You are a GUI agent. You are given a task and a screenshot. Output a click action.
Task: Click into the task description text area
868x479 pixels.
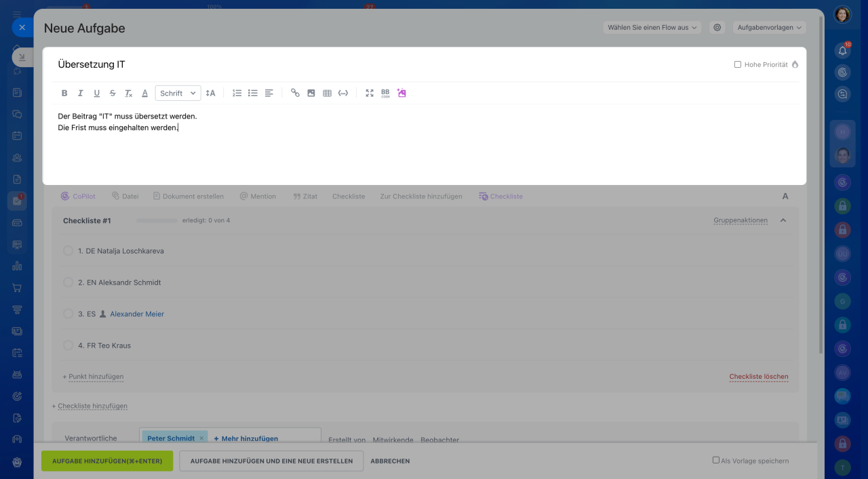click(425, 144)
